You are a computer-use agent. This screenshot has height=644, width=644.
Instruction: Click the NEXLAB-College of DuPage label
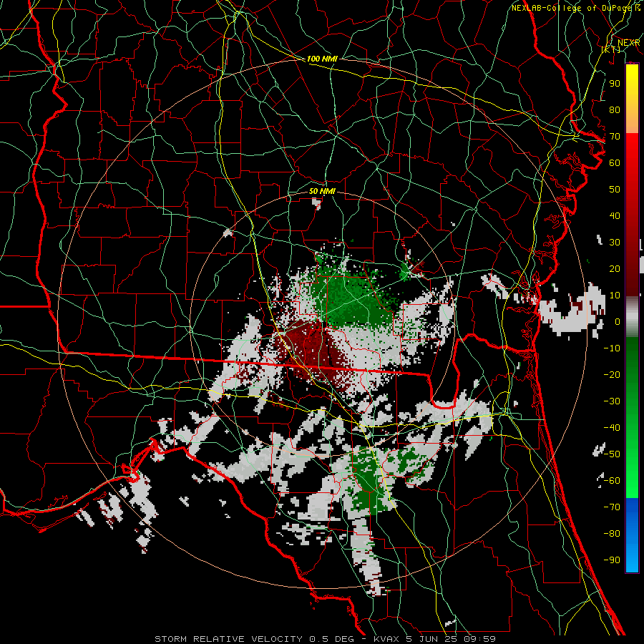tap(572, 8)
